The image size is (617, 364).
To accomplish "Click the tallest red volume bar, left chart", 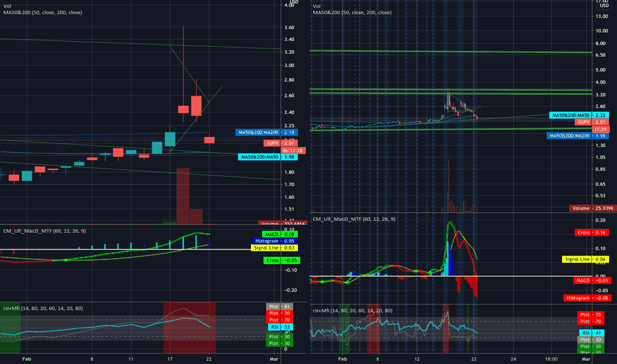I will (x=183, y=197).
